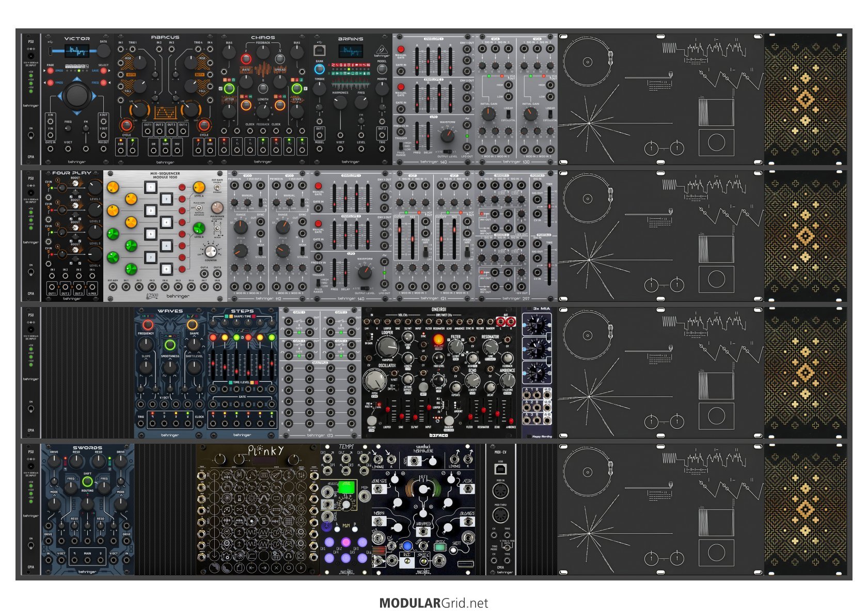Flip left WEAK/STRONG sync switch on 112 VCO

coord(261,251)
